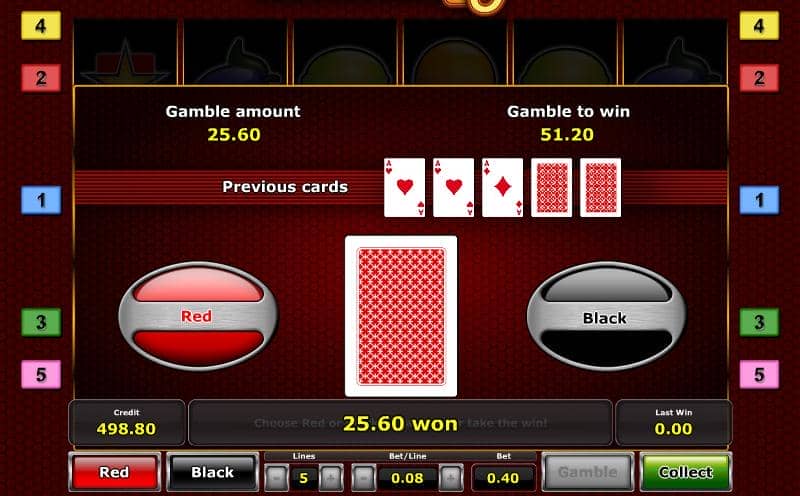Screen dimensions: 800x496
Task: Click the green Collect button
Action: click(x=685, y=472)
